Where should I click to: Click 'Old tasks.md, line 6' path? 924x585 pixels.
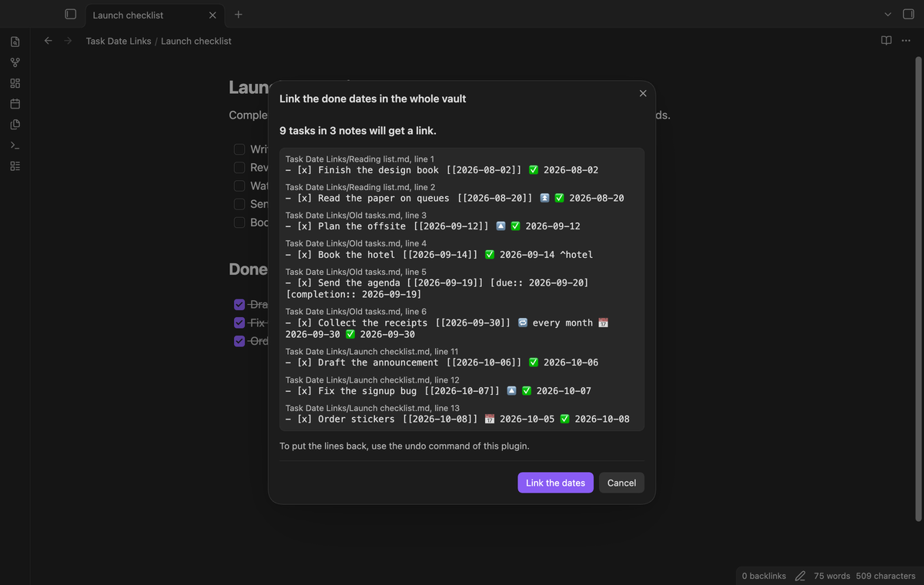(356, 311)
